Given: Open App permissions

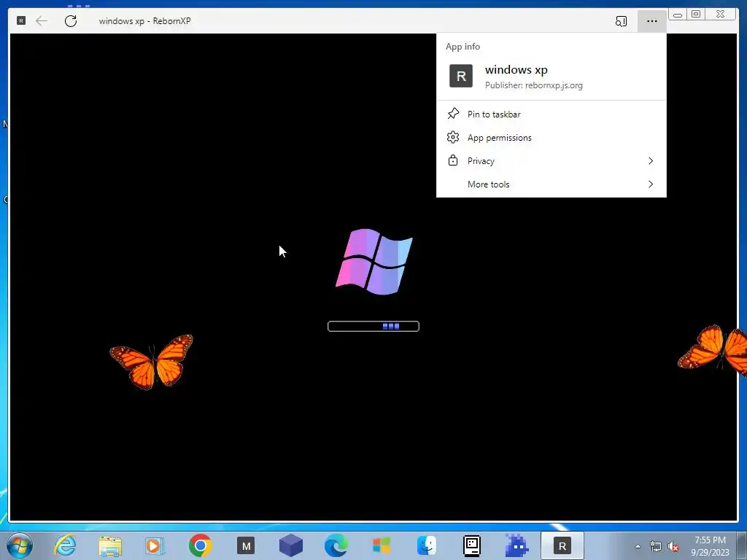Looking at the screenshot, I should click(x=551, y=138).
